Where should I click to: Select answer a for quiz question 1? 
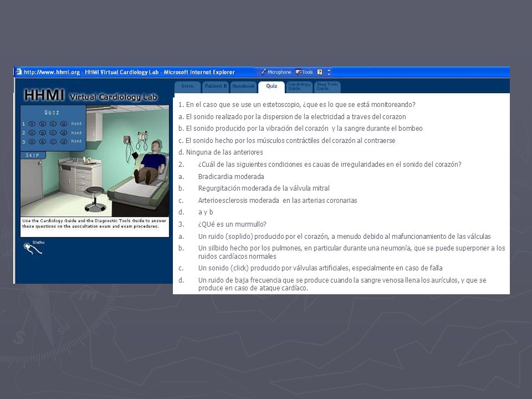(32, 124)
